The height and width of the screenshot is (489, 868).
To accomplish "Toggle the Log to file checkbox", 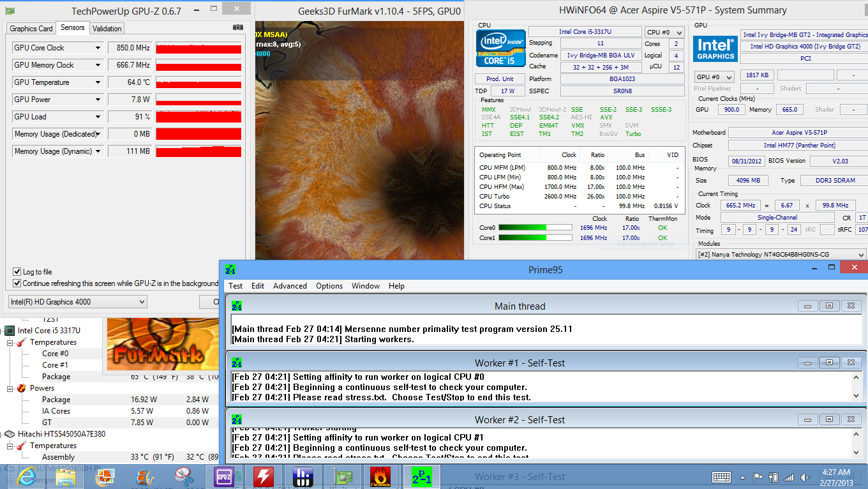I will (17, 272).
